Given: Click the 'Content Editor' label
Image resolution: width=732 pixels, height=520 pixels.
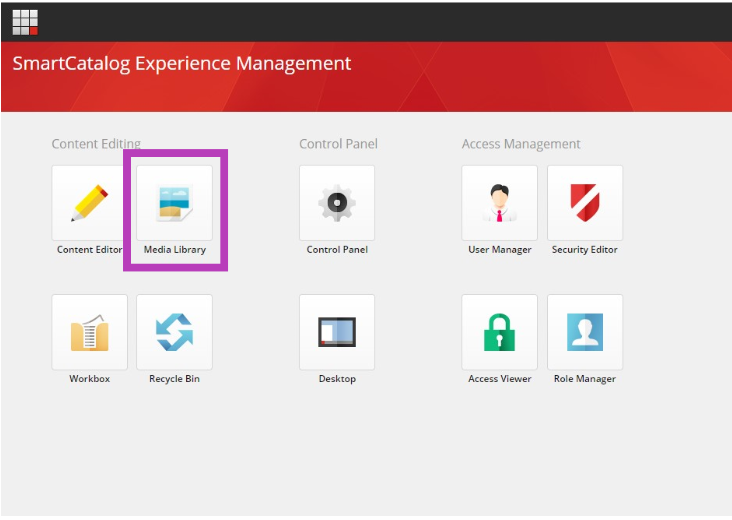Looking at the screenshot, I should (x=90, y=250).
